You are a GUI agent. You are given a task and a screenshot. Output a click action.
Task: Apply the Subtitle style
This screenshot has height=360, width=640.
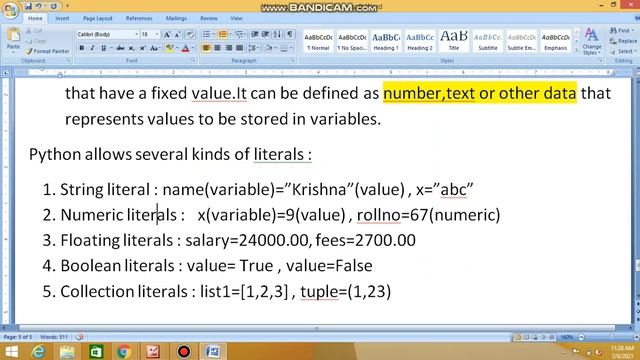coord(488,41)
